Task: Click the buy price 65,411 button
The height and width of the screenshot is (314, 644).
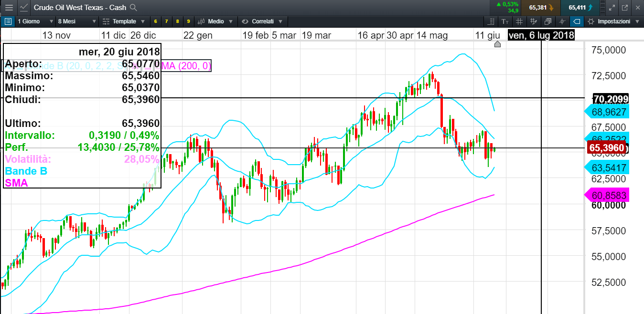Action: coord(581,7)
